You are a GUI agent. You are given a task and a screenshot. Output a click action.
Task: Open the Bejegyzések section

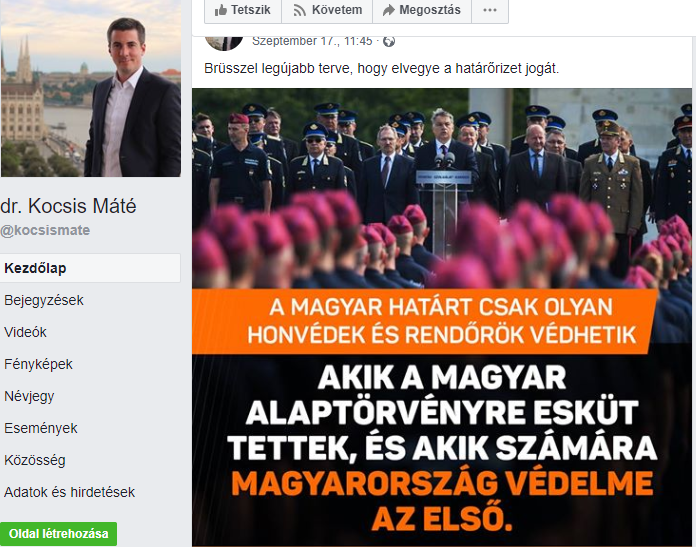click(44, 300)
